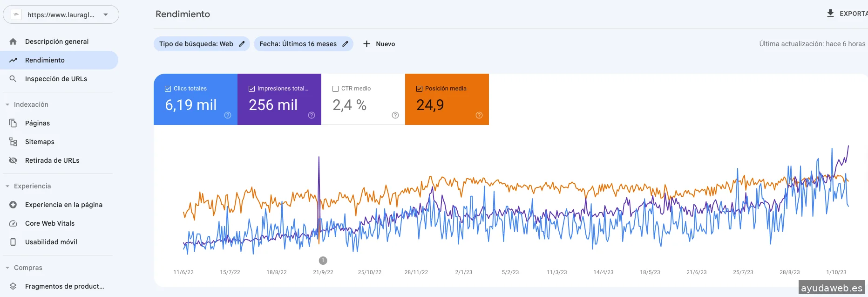The image size is (868, 297).
Task: Collapse the Experiencia section
Action: (x=7, y=186)
